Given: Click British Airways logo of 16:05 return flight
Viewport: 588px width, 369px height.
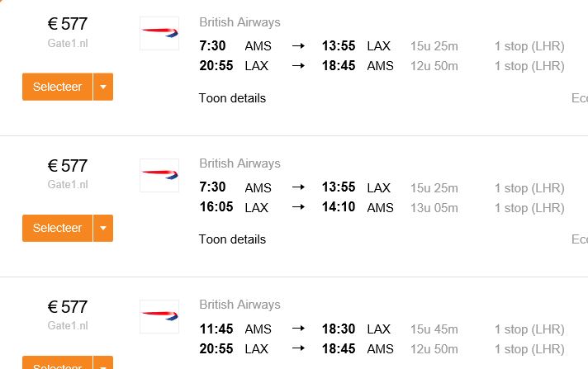Looking at the screenshot, I should coord(159,175).
